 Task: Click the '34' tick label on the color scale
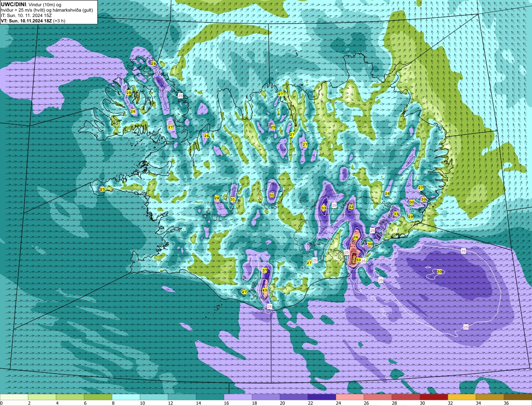[478, 403]
